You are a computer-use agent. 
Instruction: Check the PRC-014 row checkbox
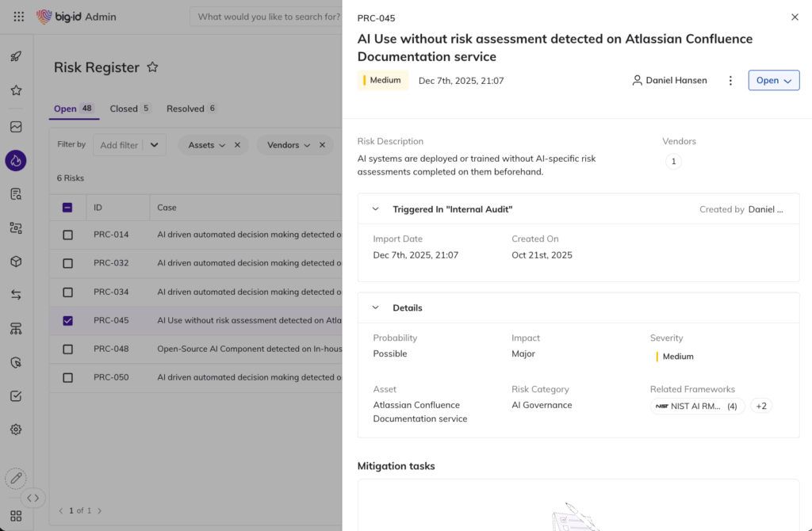click(x=67, y=235)
